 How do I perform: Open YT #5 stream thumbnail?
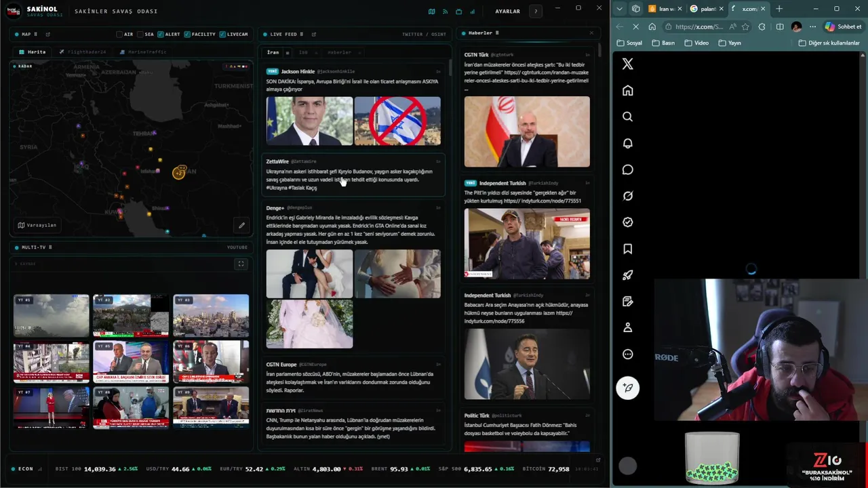click(131, 362)
